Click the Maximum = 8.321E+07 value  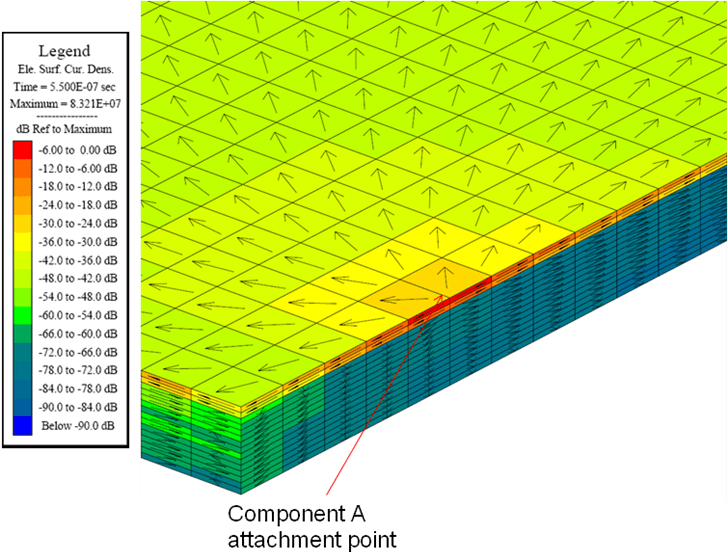[x=64, y=103]
